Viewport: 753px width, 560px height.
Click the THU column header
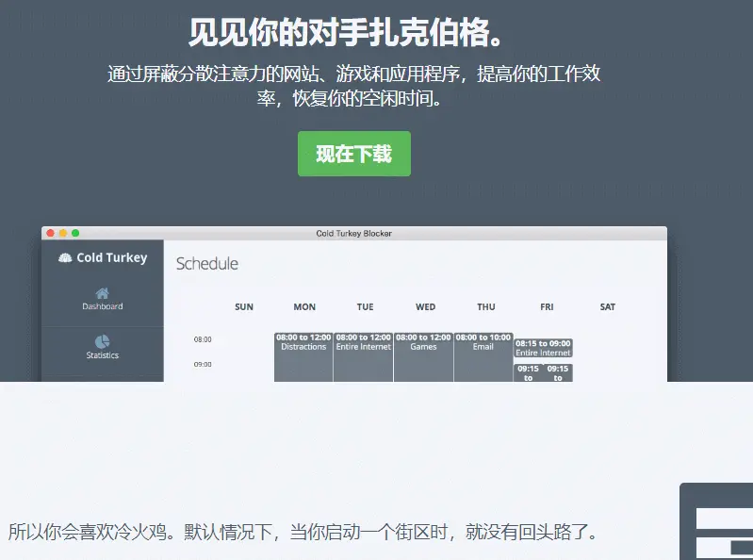pyautogui.click(x=486, y=307)
